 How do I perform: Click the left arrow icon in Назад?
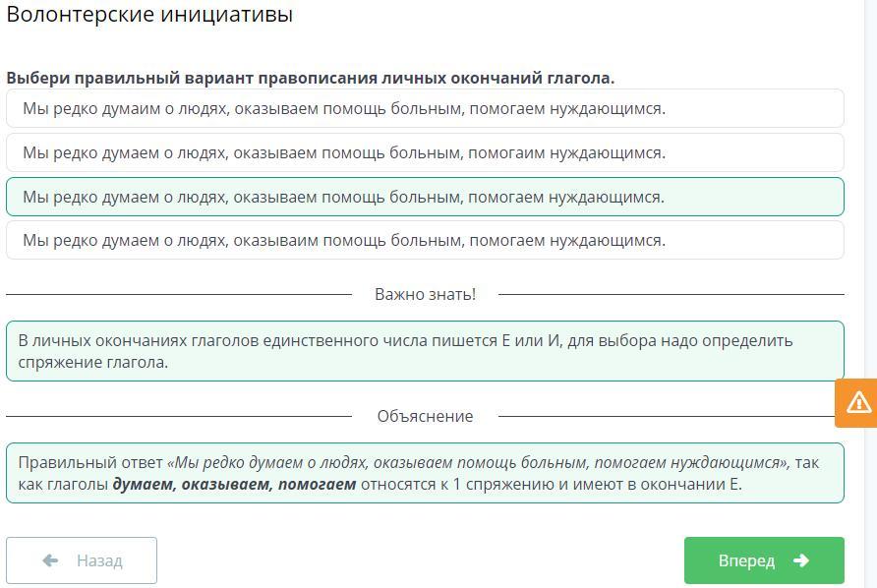coord(51,560)
